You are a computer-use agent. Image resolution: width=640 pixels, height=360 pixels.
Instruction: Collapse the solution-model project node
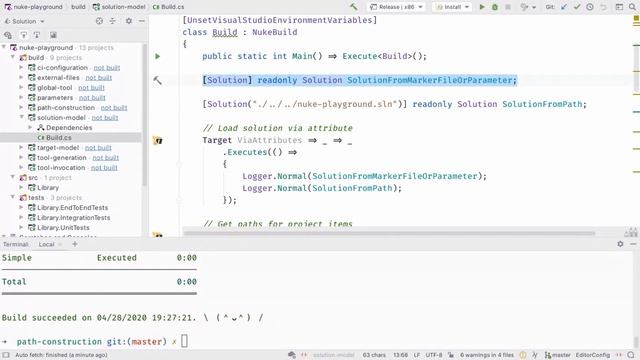[21, 118]
